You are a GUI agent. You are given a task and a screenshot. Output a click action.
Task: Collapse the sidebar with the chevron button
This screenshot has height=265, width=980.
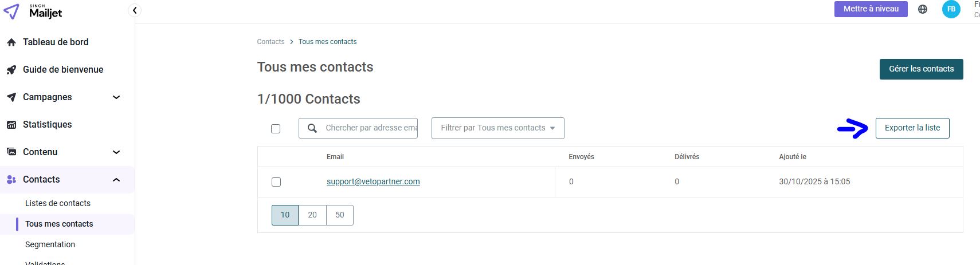click(135, 10)
